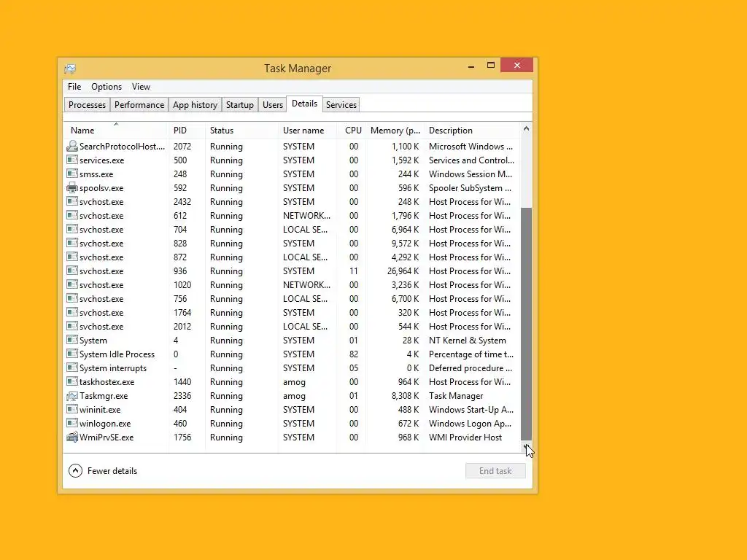
Task: Select the Details tab
Action: pos(304,104)
